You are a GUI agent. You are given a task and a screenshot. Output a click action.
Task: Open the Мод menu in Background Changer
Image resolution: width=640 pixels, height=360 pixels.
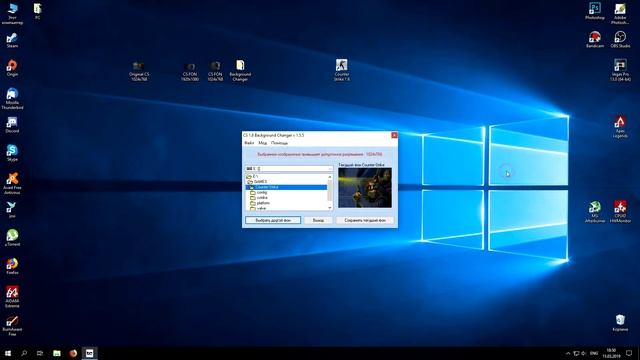click(262, 143)
